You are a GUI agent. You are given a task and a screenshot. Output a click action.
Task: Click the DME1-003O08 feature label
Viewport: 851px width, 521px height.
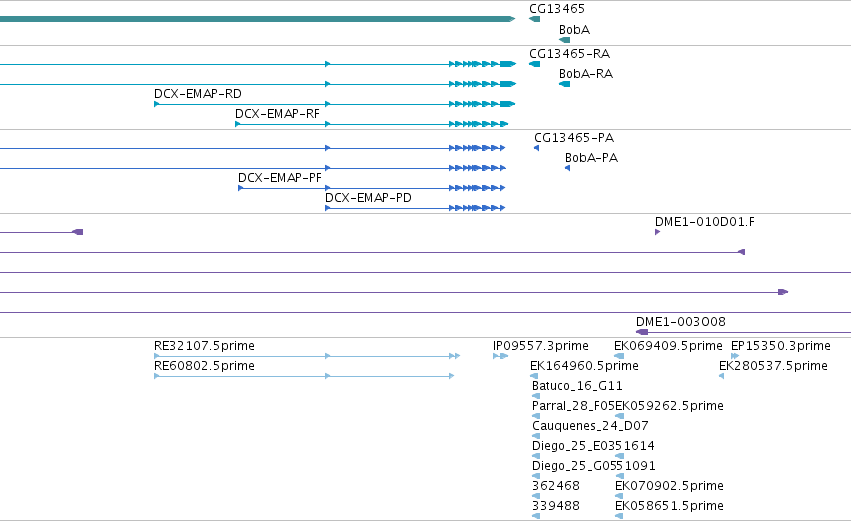click(x=681, y=322)
